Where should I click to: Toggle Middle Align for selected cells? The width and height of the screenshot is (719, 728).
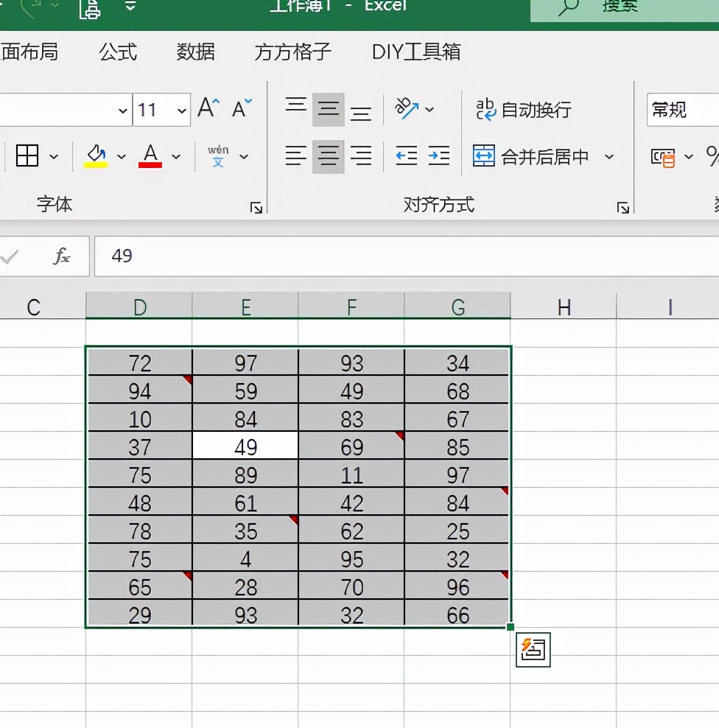(328, 107)
